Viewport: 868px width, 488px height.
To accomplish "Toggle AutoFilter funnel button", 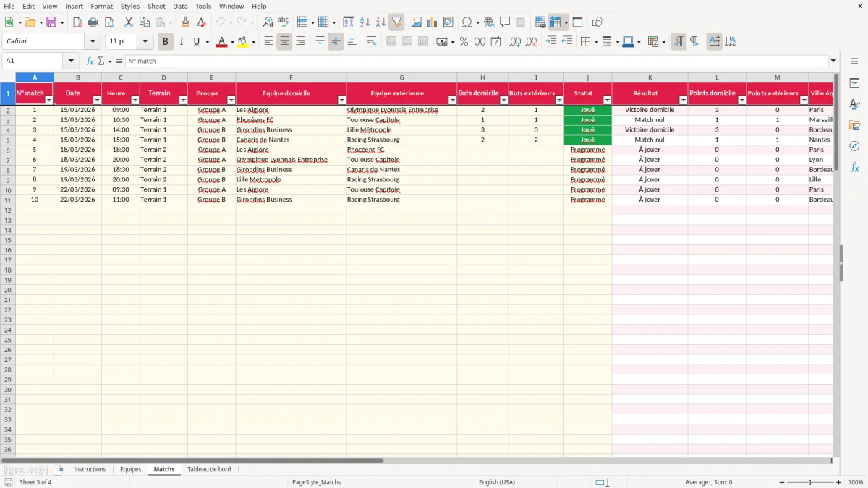I will tap(396, 22).
